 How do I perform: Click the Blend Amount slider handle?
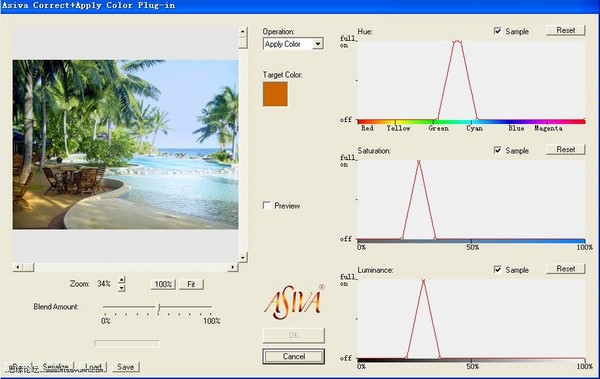(159, 307)
